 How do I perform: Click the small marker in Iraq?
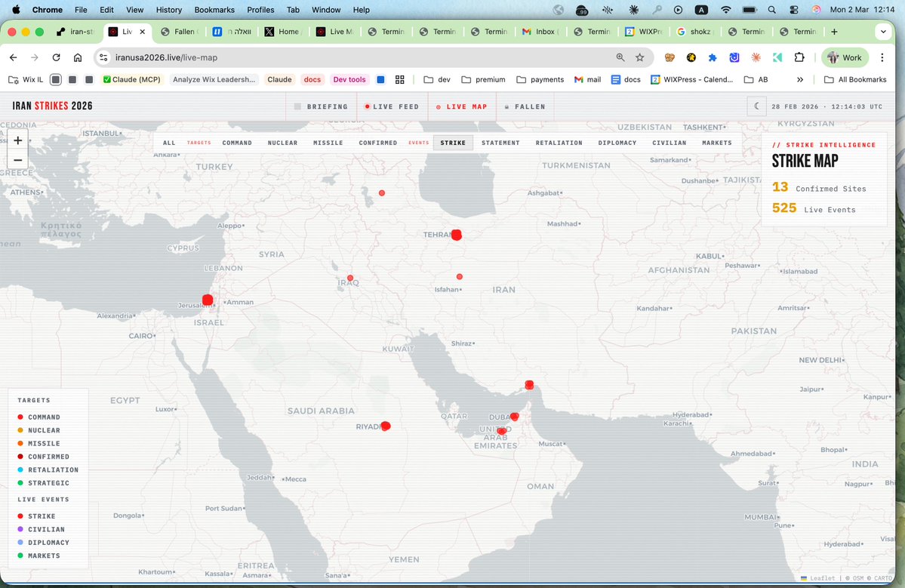coord(350,278)
